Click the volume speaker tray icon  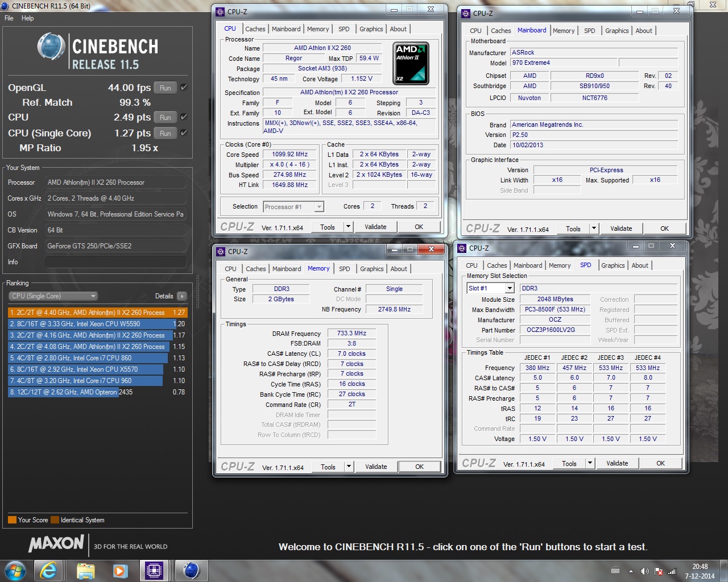pyautogui.click(x=644, y=571)
